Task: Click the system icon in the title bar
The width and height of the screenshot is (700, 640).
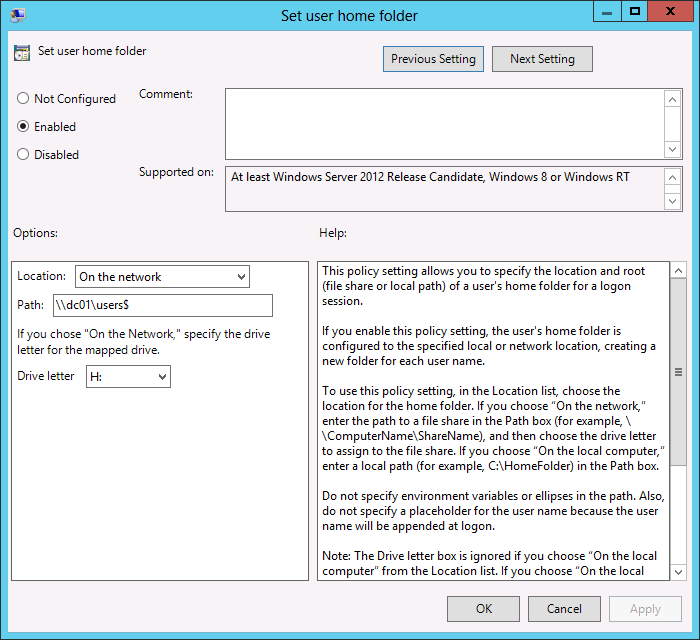Action: tap(18, 15)
